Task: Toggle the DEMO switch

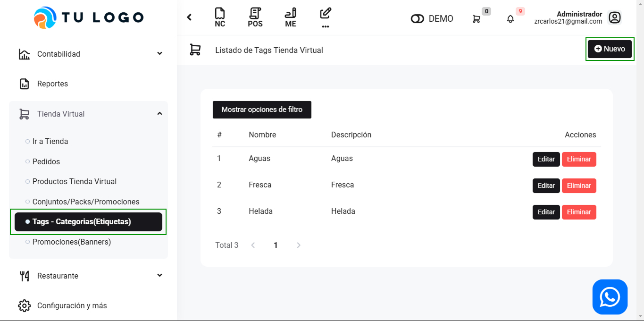Action: (x=418, y=19)
